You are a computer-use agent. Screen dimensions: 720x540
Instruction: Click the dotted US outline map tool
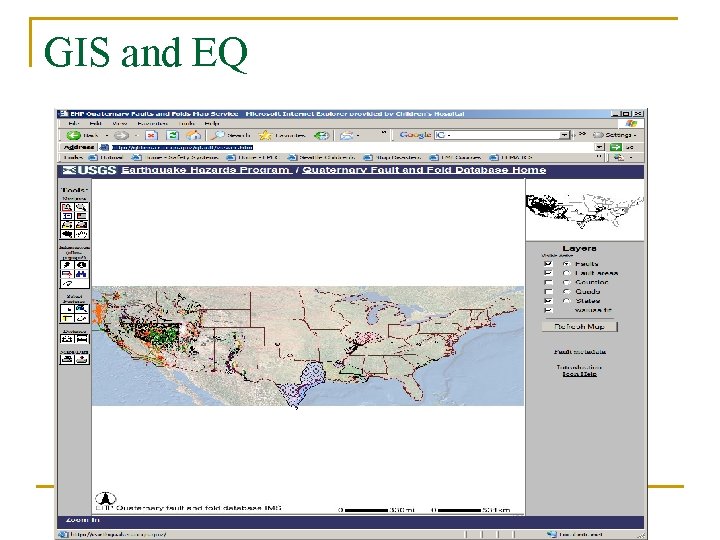pos(81,234)
